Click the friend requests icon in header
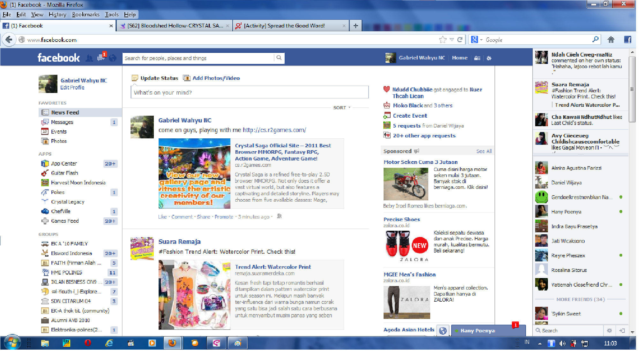 [x=89, y=58]
